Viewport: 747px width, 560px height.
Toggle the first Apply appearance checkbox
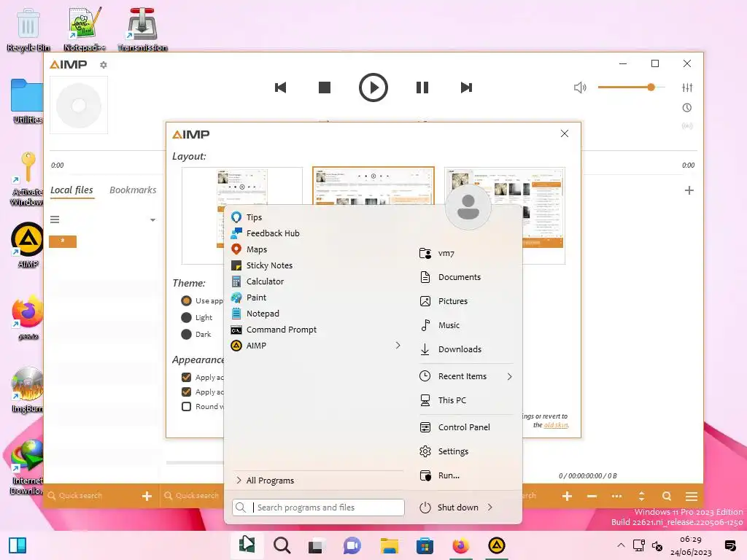pos(186,377)
